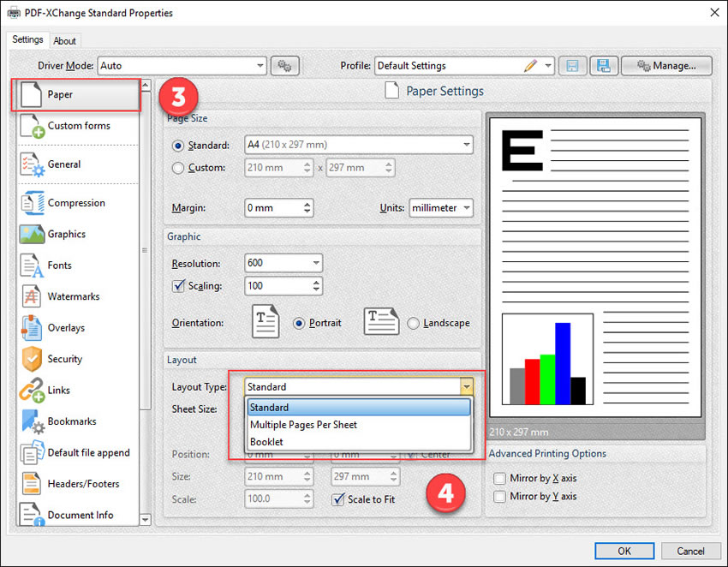Viewport: 728px width, 567px height.
Task: Click the page preview thumbnail
Action: 595,268
